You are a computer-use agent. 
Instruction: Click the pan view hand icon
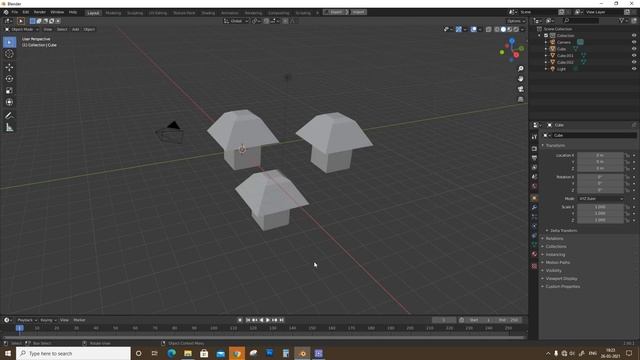520,79
